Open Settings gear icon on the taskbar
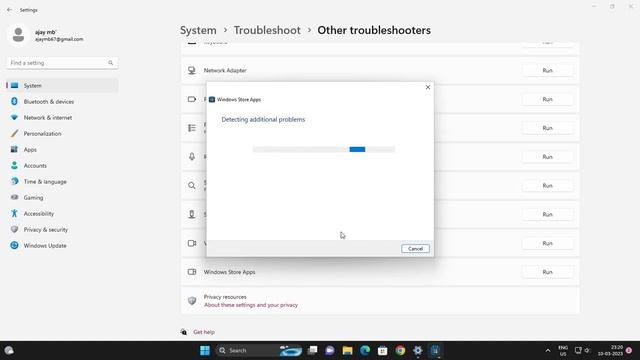Screen dimensions: 640x360 coord(418,350)
